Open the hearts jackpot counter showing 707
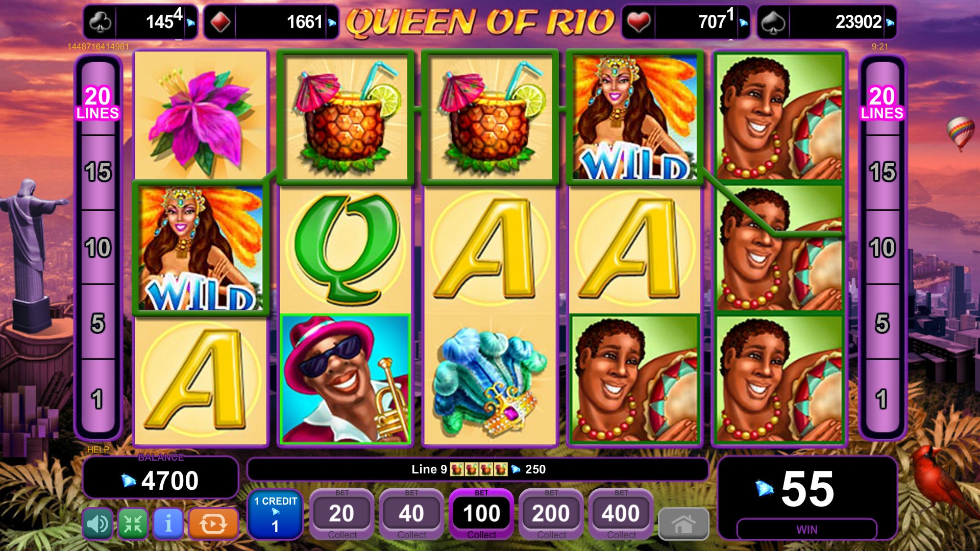This screenshot has height=551, width=980. 686,22
